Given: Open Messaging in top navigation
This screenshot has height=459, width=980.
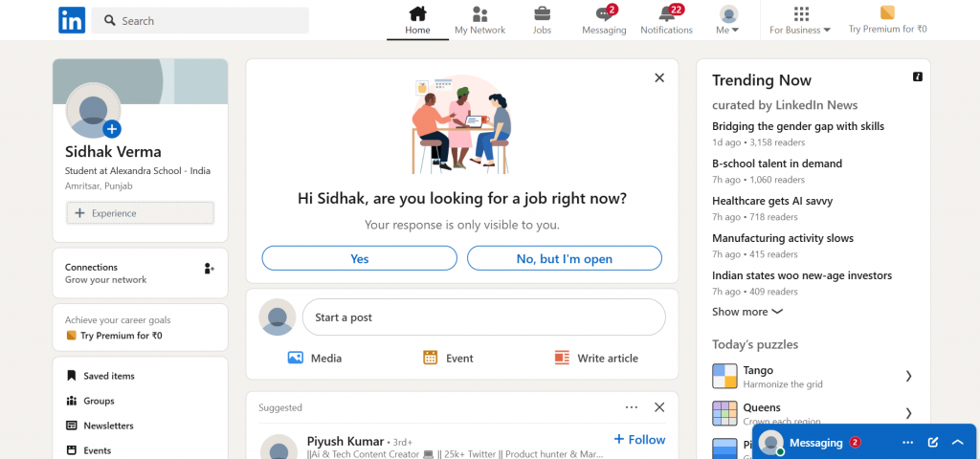Looking at the screenshot, I should coord(604,21).
